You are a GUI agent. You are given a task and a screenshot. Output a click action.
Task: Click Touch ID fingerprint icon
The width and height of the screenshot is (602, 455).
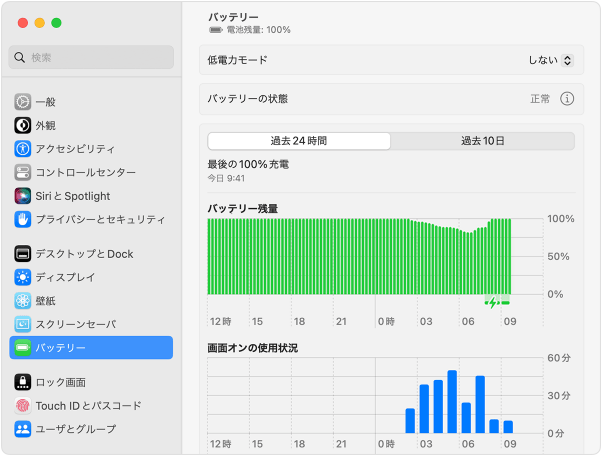pyautogui.click(x=23, y=405)
